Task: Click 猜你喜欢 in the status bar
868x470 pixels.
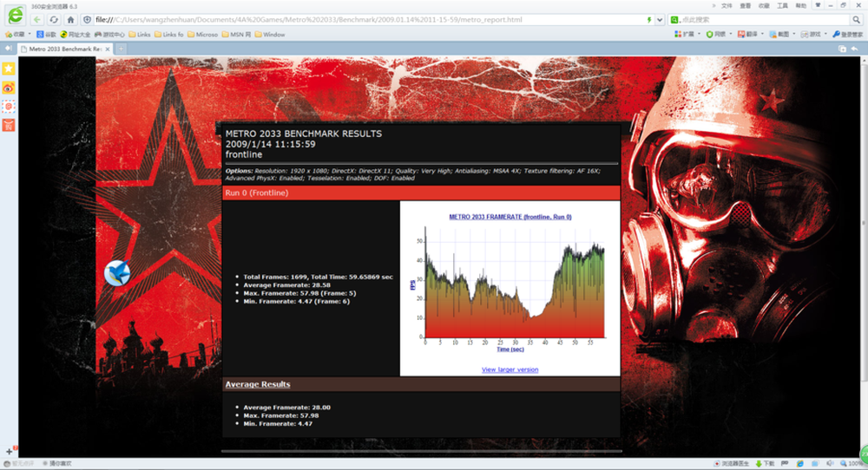Action: tap(57, 463)
